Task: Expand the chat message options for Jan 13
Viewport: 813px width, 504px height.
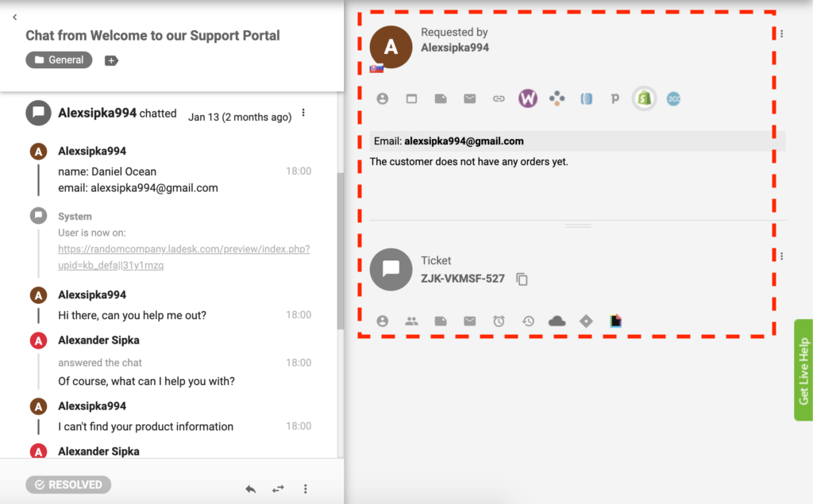Action: tap(303, 113)
